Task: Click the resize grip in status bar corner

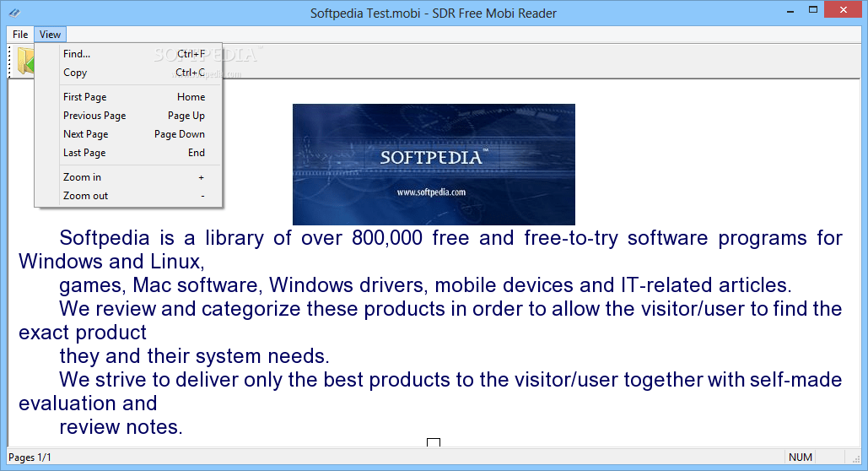Action: 855,458
